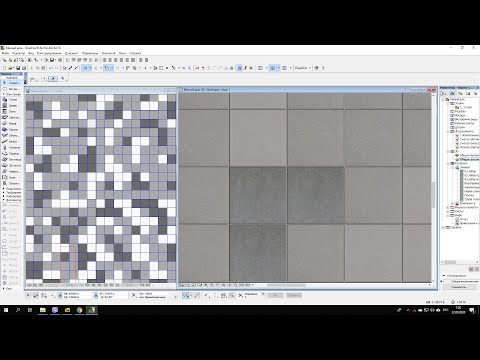Collapse the Этажи node in Navigator tree

(x=448, y=103)
